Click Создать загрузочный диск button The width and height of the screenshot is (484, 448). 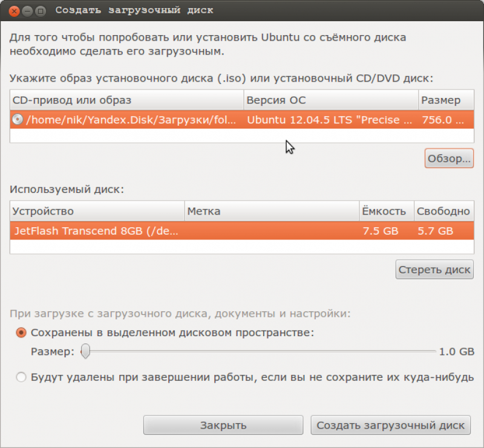tap(390, 425)
